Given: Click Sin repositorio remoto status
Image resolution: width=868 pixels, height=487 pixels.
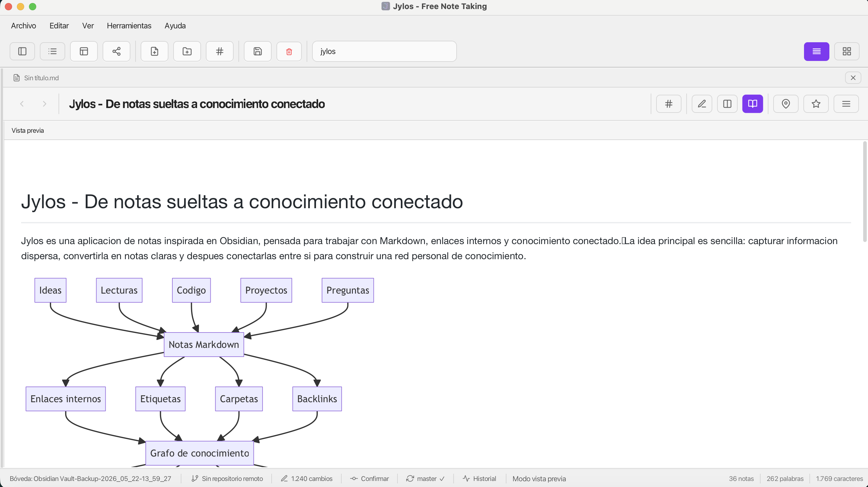Looking at the screenshot, I should (227, 479).
